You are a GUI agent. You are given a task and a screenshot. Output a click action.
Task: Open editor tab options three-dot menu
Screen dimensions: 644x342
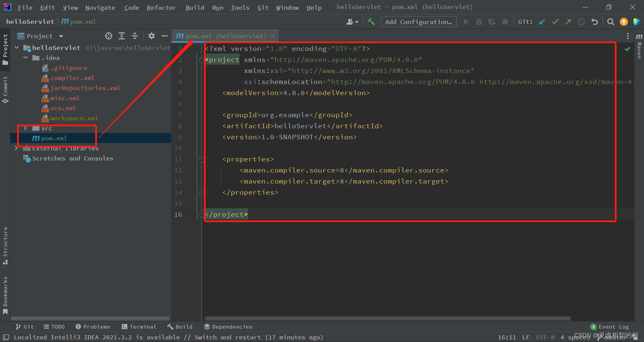pyautogui.click(x=628, y=36)
